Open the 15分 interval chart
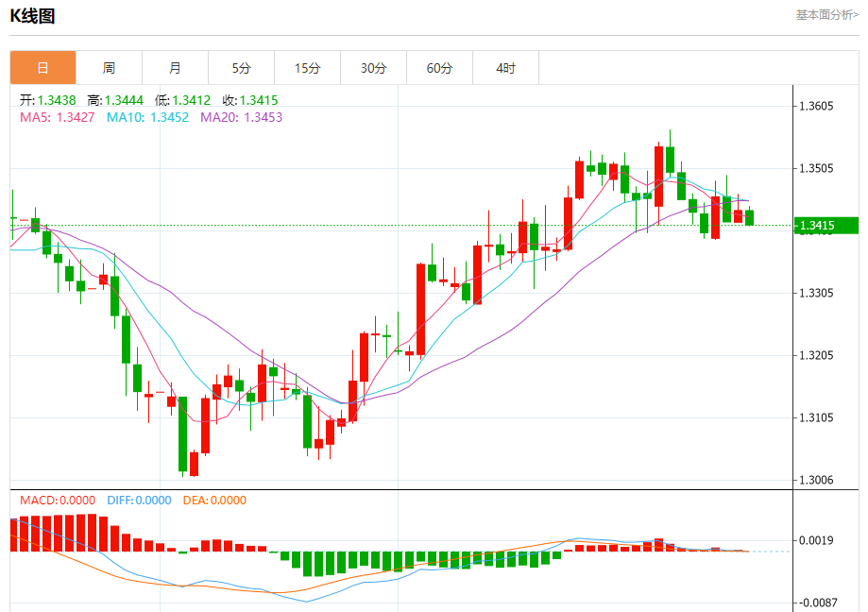868x612 pixels. coord(307,68)
